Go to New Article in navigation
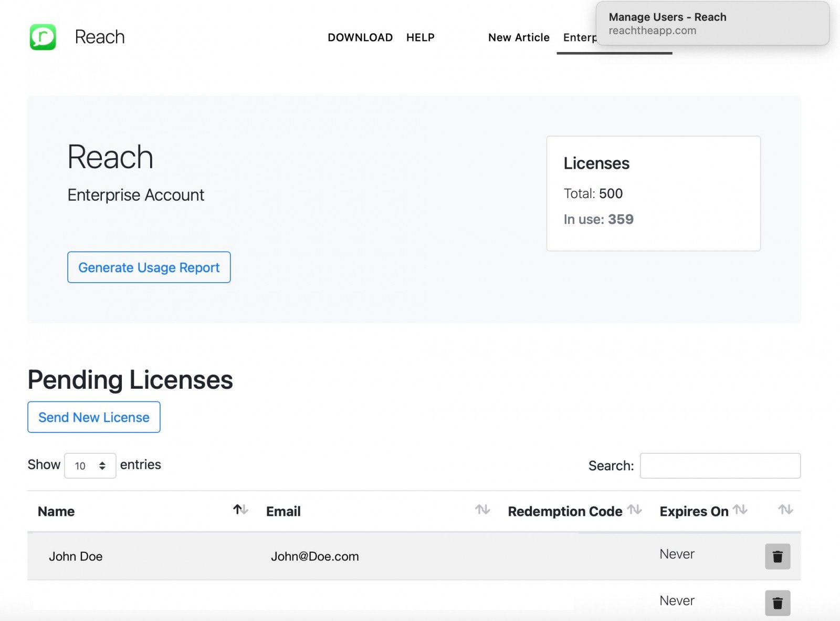Viewport: 840px width, 621px height. [x=519, y=37]
